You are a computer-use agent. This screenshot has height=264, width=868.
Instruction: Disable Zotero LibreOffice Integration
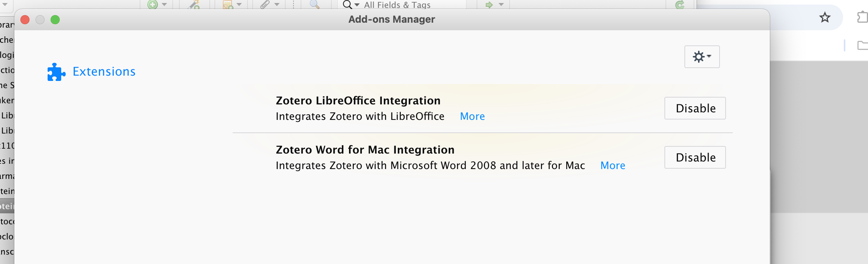click(695, 108)
